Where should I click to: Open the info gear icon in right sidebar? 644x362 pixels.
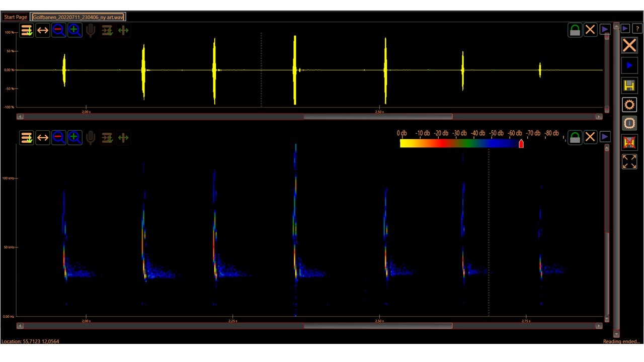coord(629,124)
